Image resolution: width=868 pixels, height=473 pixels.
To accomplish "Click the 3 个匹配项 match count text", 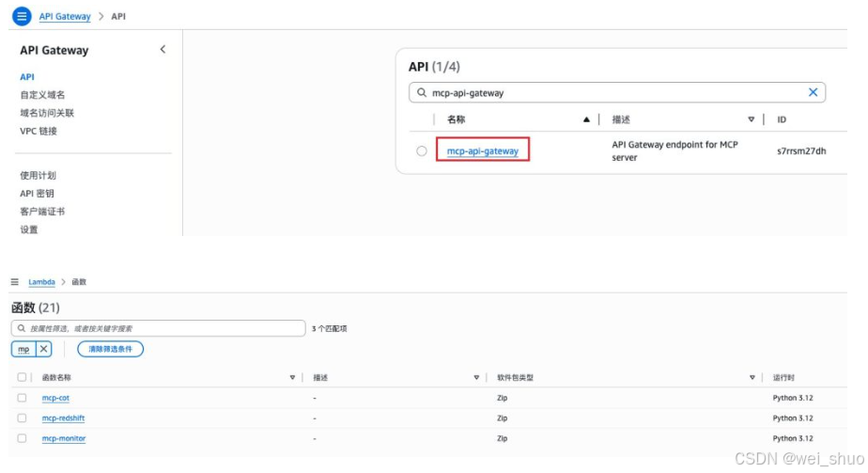I will point(330,328).
